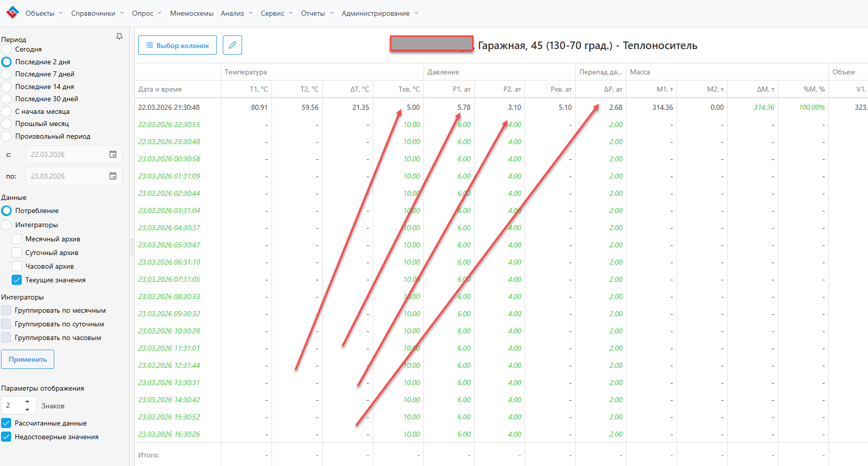Image resolution: width=868 pixels, height=466 pixels.
Task: Choose the 'Интеграторы' data radio button
Action: pos(7,225)
